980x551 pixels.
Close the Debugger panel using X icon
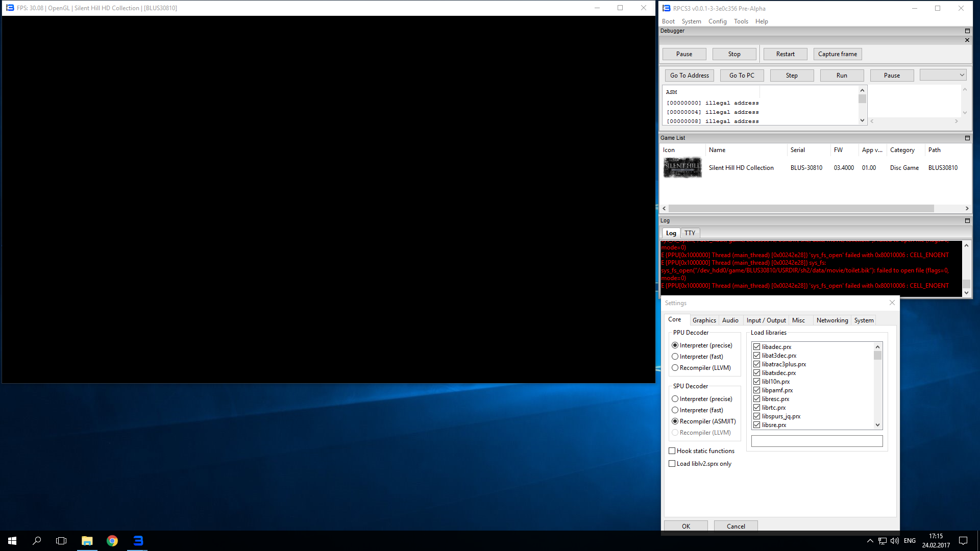(967, 40)
